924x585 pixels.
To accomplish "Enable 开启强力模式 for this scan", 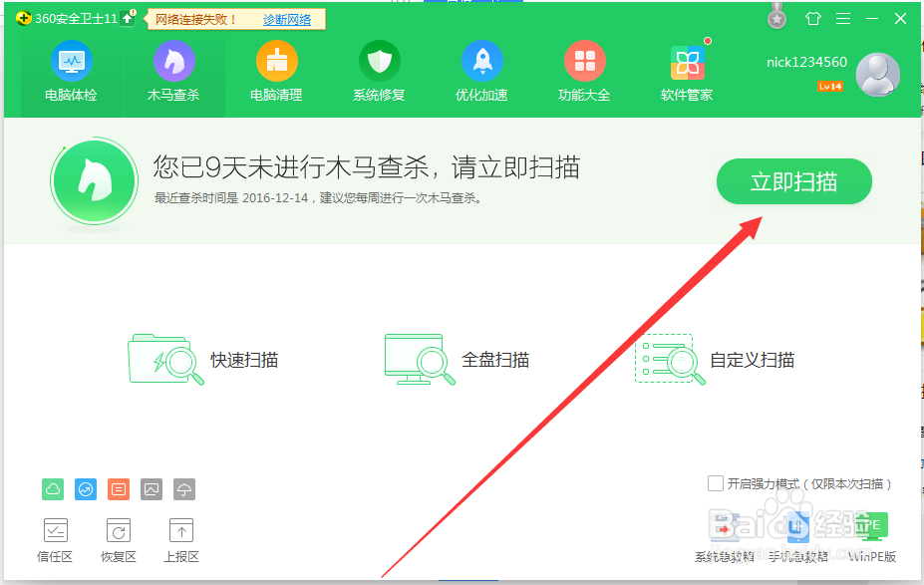I will point(716,482).
